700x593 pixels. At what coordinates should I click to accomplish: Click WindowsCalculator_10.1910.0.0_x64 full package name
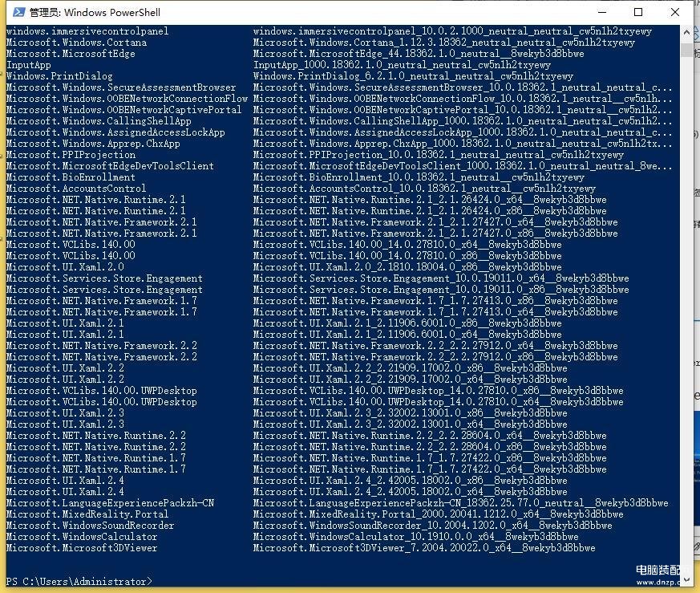[415, 536]
